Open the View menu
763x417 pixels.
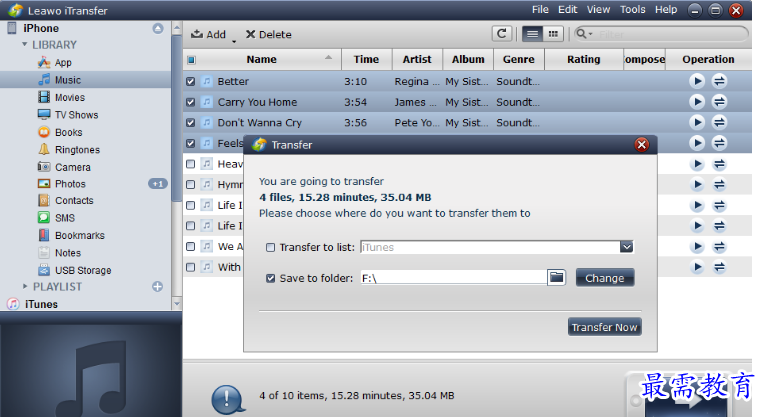(x=598, y=10)
